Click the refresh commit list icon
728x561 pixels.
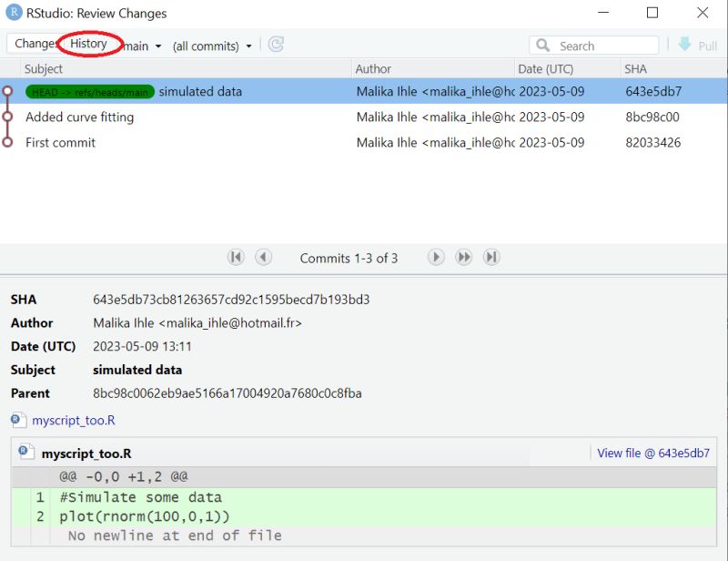click(276, 45)
